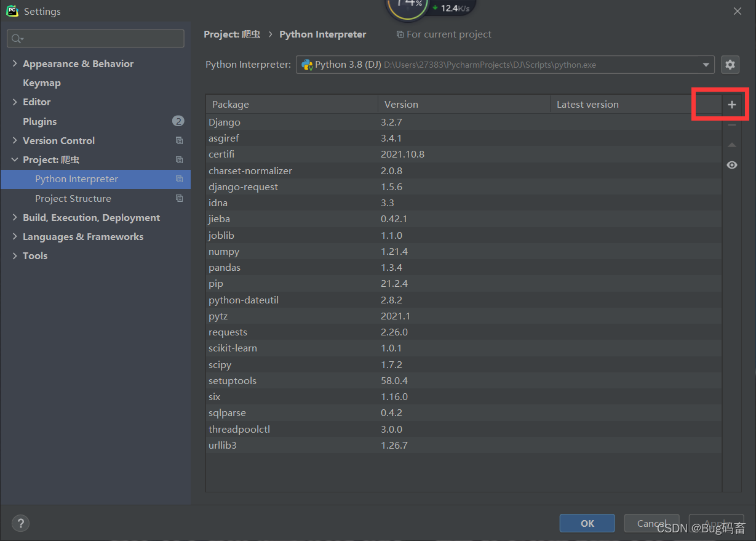This screenshot has height=541, width=756.
Task: Select the joblib package row
Action: pos(464,236)
